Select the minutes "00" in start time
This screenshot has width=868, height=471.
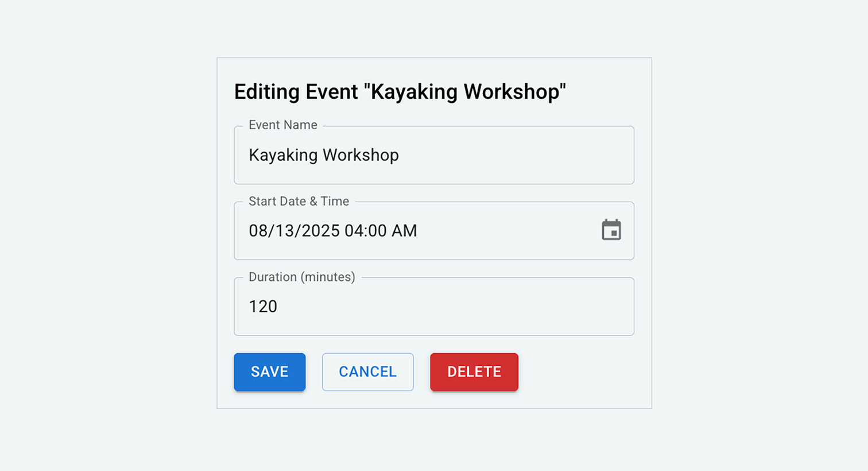(x=377, y=231)
